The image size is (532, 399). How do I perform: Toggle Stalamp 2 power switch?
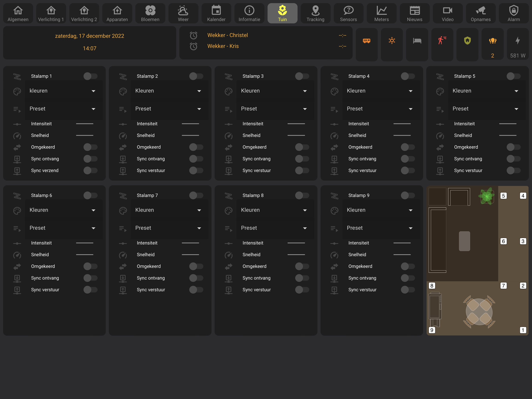tap(196, 76)
